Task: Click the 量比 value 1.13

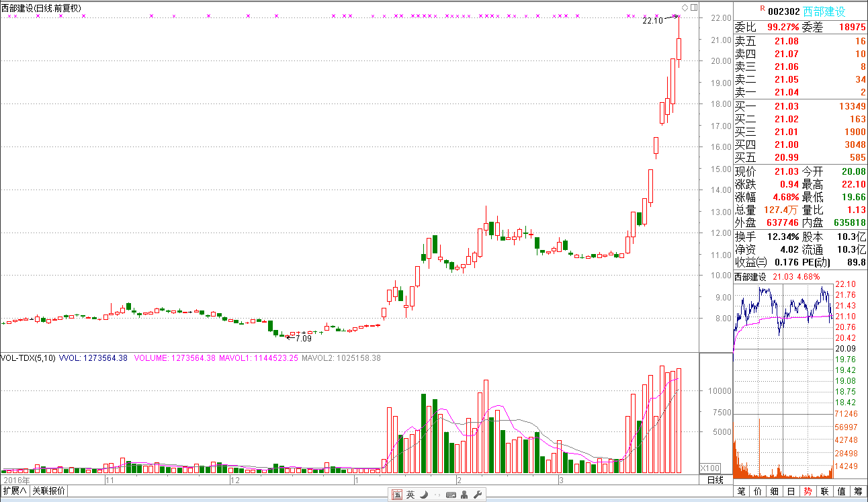Action: (x=857, y=210)
